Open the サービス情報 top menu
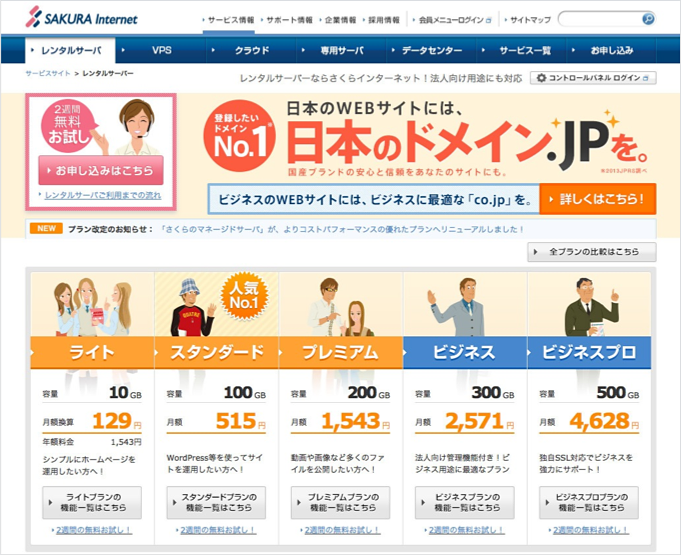This screenshot has height=555, width=681. 229,20
